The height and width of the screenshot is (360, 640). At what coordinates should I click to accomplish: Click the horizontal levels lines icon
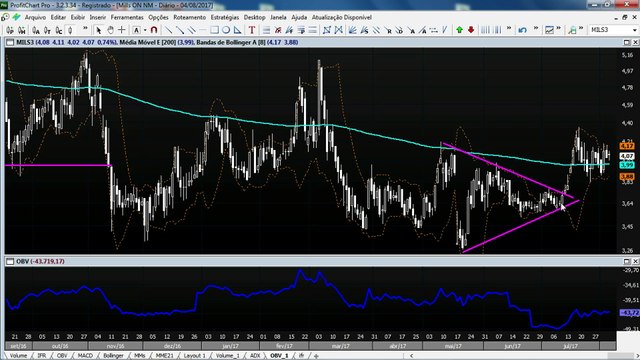[x=312, y=30]
